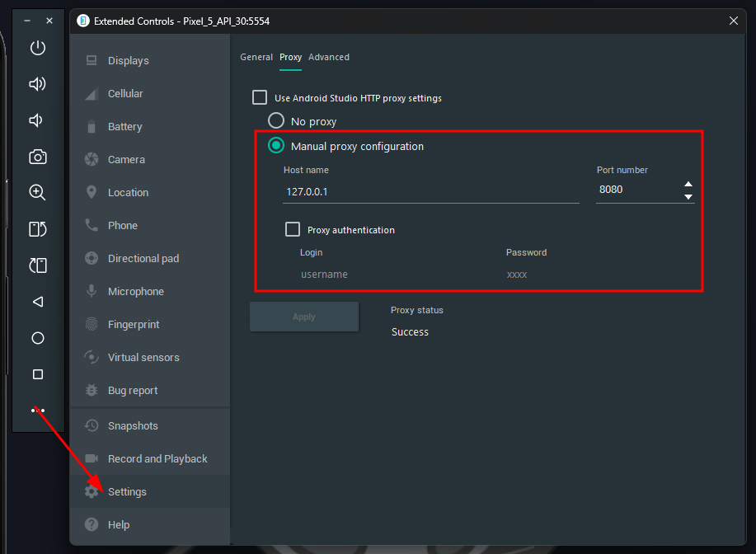
Task: Click the volume up icon
Action: tap(37, 84)
